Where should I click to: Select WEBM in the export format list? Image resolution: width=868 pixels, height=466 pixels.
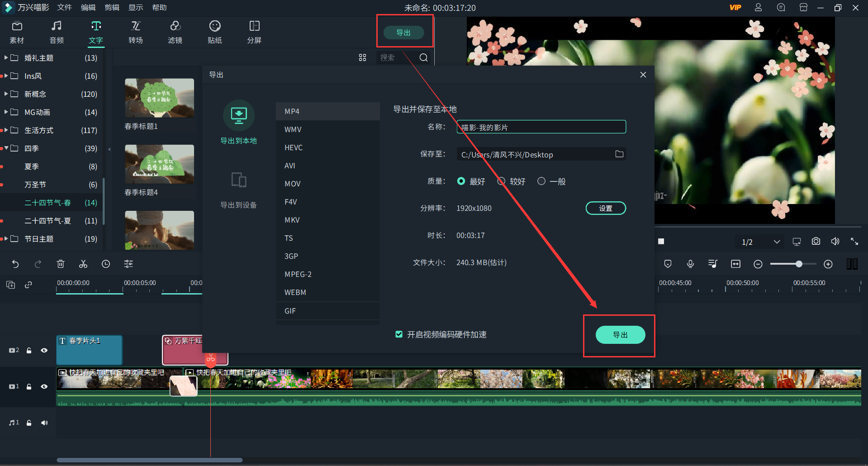click(295, 292)
